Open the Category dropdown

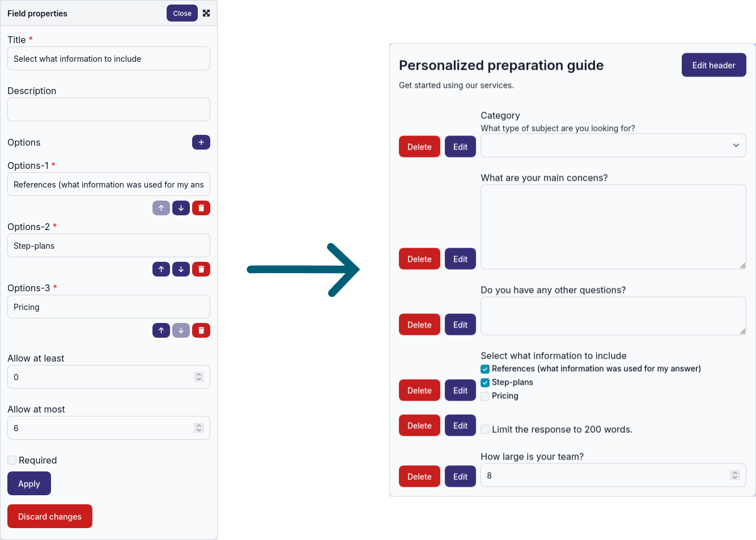[613, 146]
